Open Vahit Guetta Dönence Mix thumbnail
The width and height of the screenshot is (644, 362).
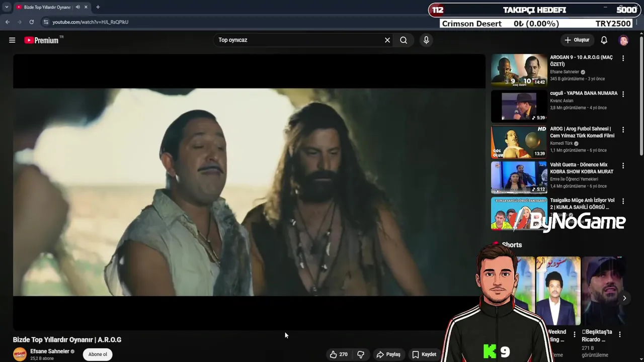pyautogui.click(x=519, y=177)
